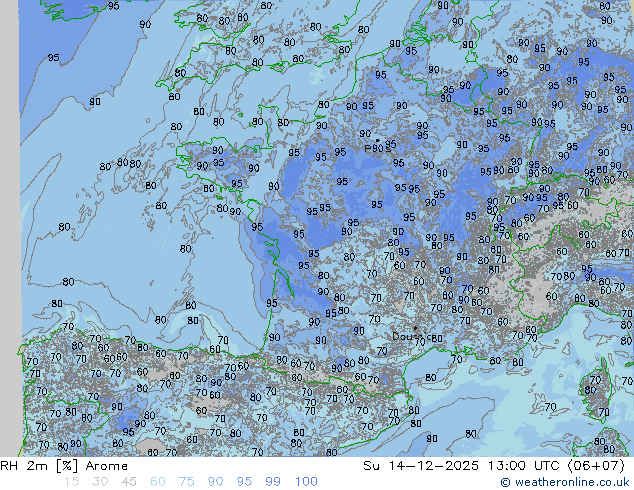The width and height of the screenshot is (634, 490).
Task: Select legend value 95 in the legend row
Action: click(x=244, y=482)
